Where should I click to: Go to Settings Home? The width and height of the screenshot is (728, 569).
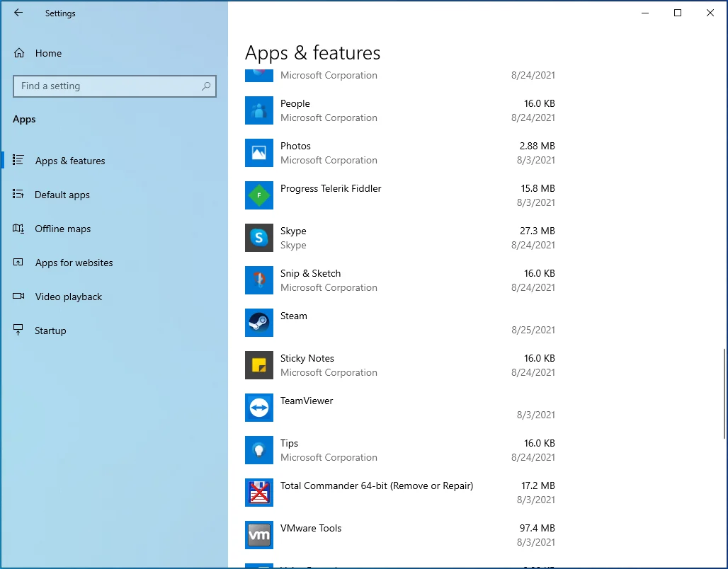[114, 53]
